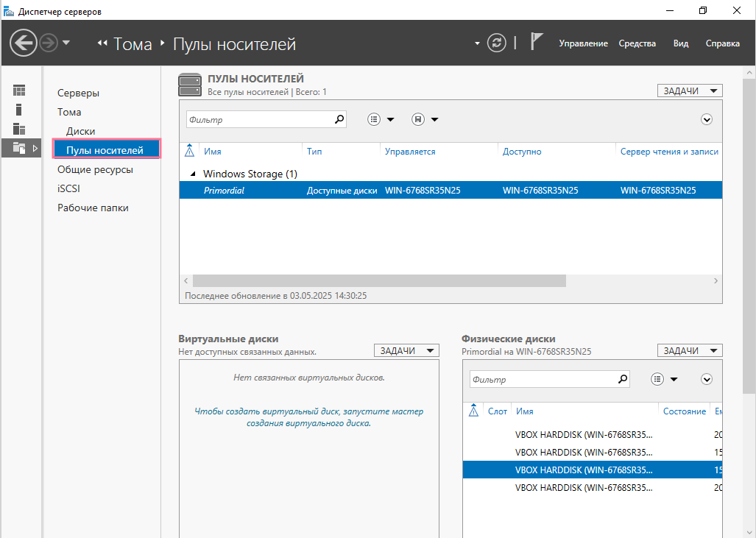Screen dimensions: 756x538
Task: Open the notifications flag icon
Action: click(537, 43)
